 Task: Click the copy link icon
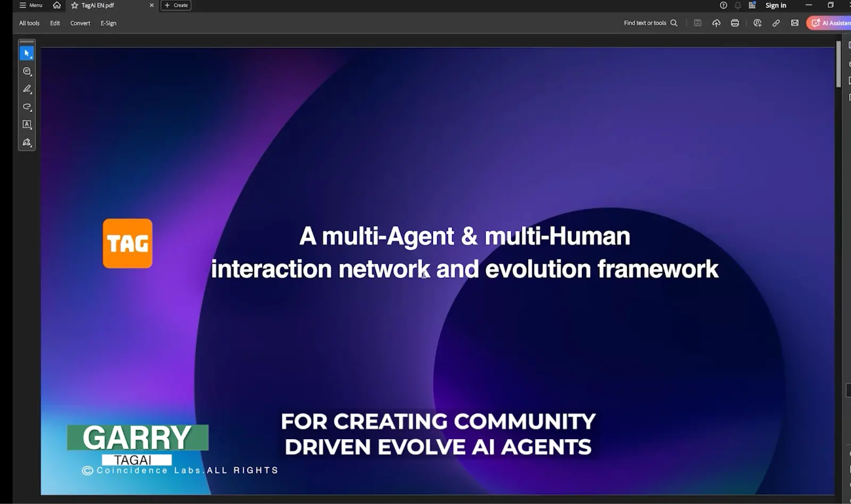(x=776, y=23)
